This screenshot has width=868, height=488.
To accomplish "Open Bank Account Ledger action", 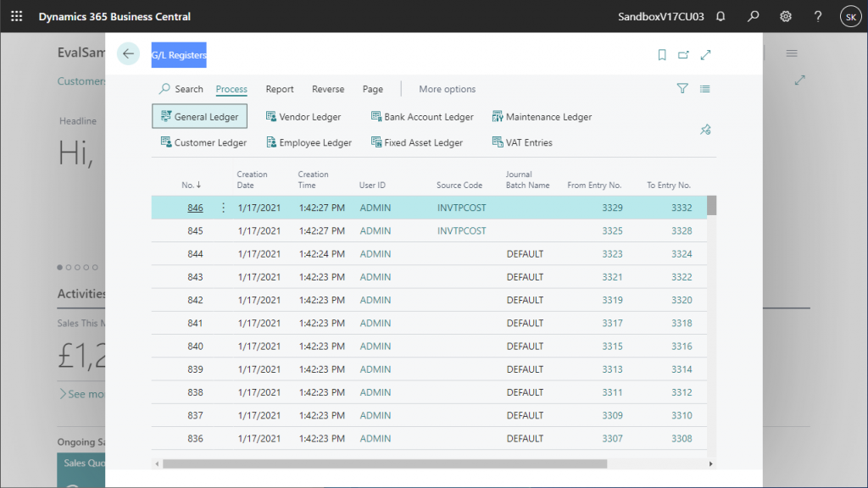I will pos(422,116).
